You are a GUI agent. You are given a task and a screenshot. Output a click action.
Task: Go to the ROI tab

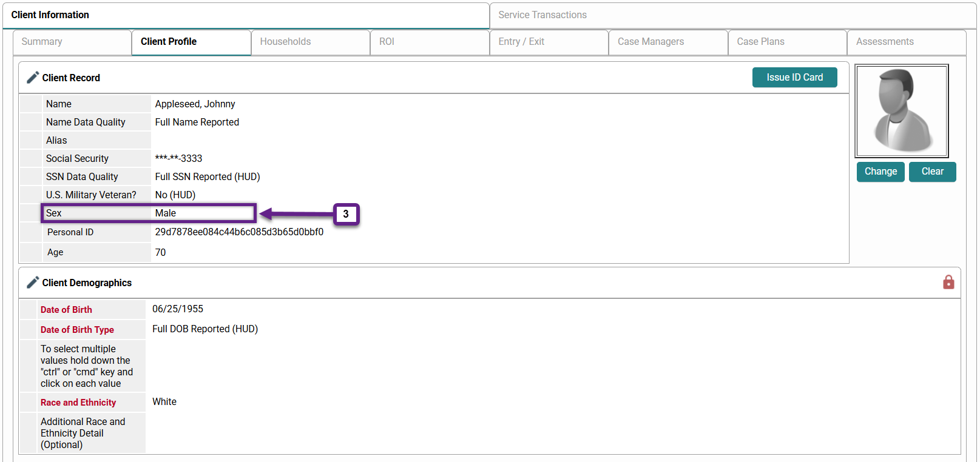[387, 42]
